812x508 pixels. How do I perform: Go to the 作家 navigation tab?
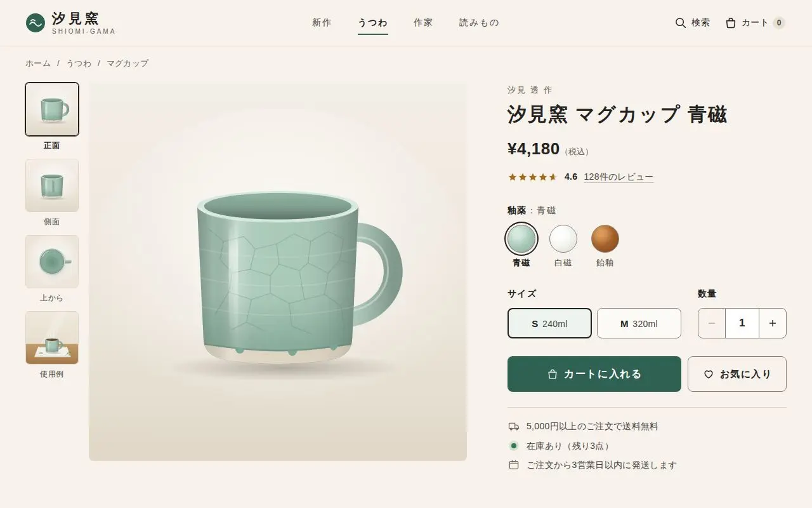[423, 23]
